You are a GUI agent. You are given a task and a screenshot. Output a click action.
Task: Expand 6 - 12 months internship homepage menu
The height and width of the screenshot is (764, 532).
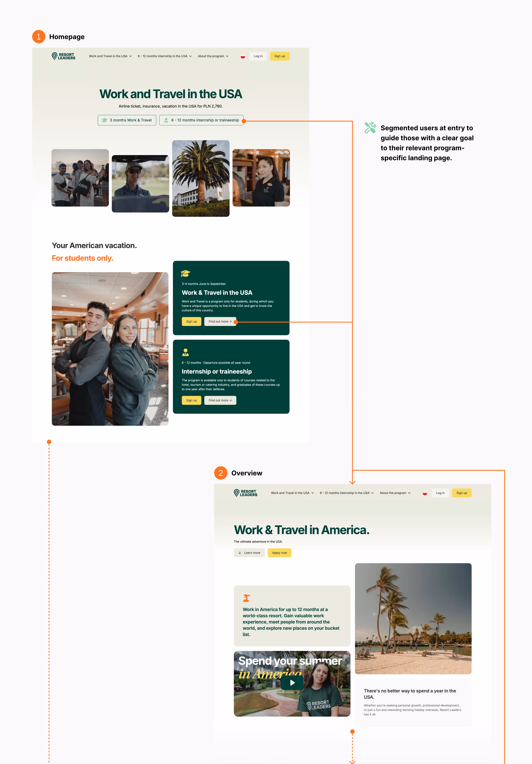165,56
